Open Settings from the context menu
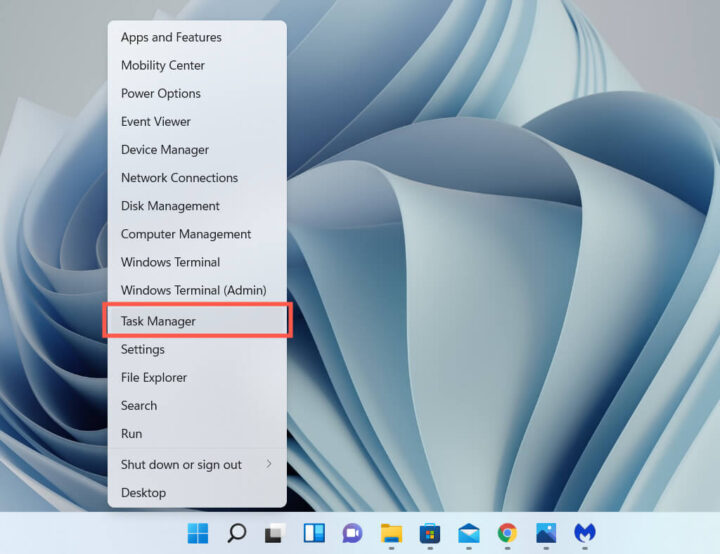 (x=197, y=350)
